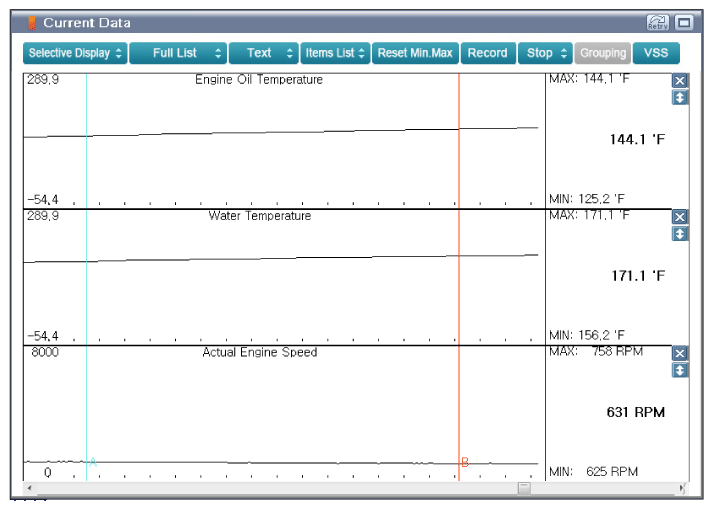Click the MAX: 144.1 °F readout

(x=589, y=79)
